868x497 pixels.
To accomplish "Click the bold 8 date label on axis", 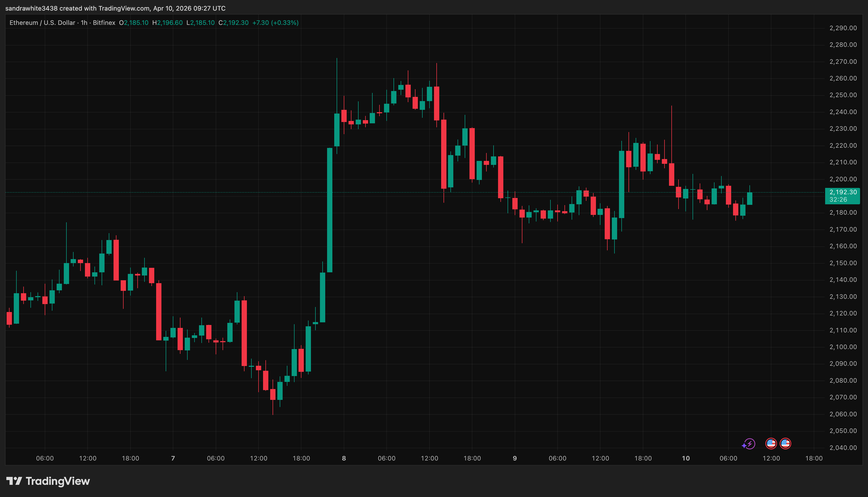I will (343, 458).
